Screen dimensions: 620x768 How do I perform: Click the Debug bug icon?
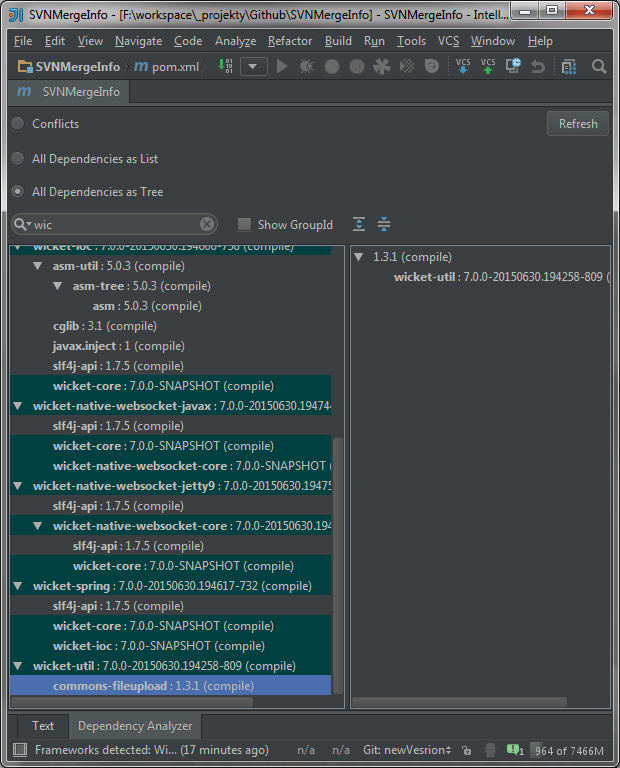[x=307, y=66]
